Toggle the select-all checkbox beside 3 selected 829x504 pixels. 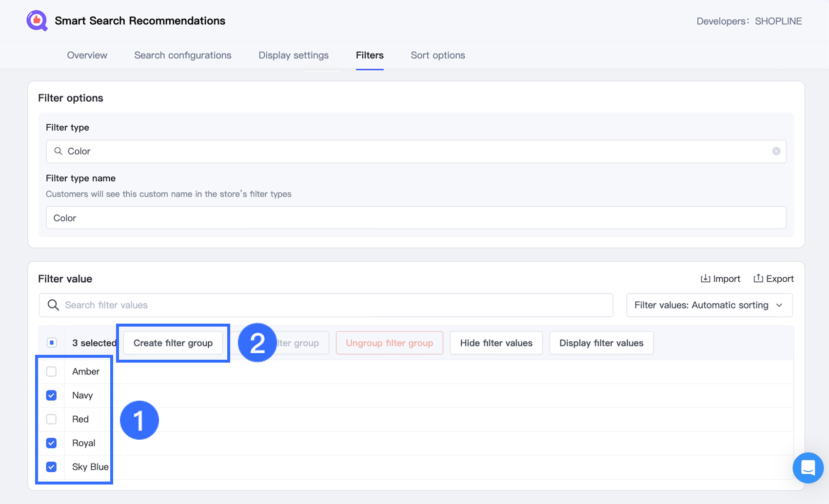coord(52,343)
